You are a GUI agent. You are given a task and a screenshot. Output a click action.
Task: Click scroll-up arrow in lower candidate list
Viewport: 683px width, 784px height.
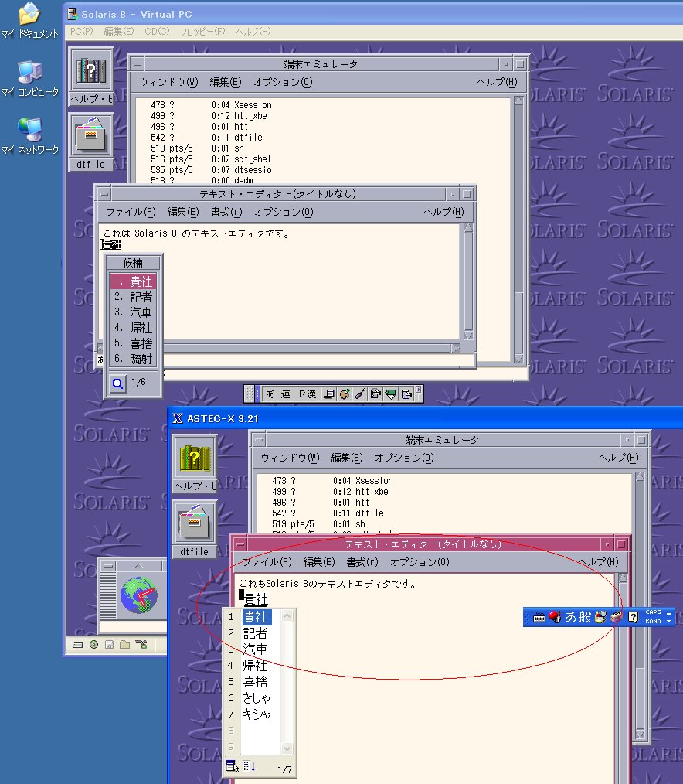click(x=287, y=615)
